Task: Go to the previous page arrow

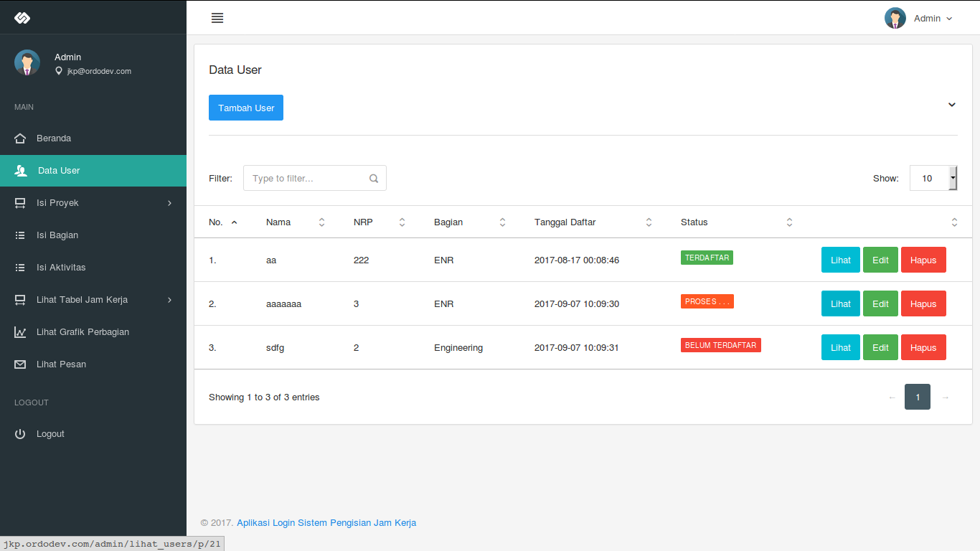Action: (892, 397)
